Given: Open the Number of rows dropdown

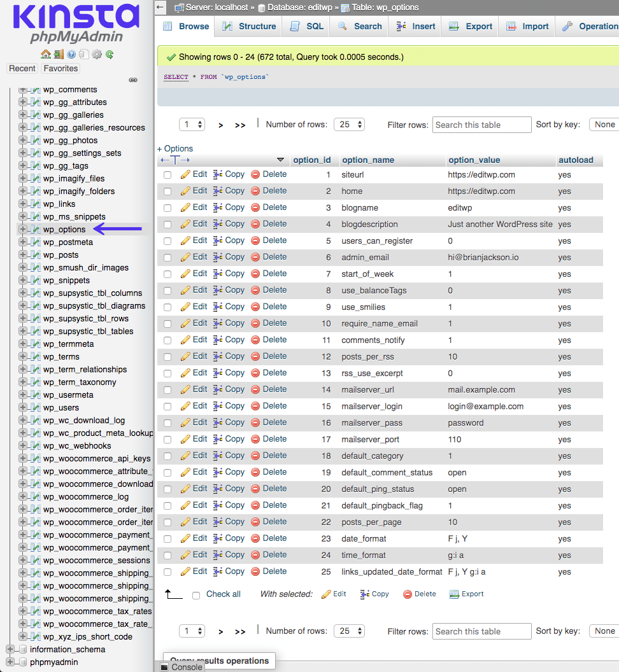Looking at the screenshot, I should click(x=349, y=124).
